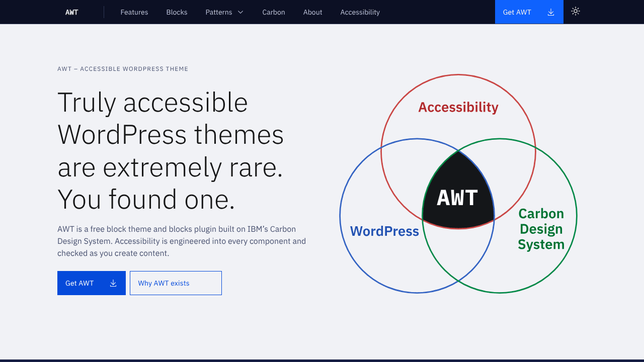This screenshot has height=362, width=644.
Task: Open the Carbon nav link
Action: point(274,12)
